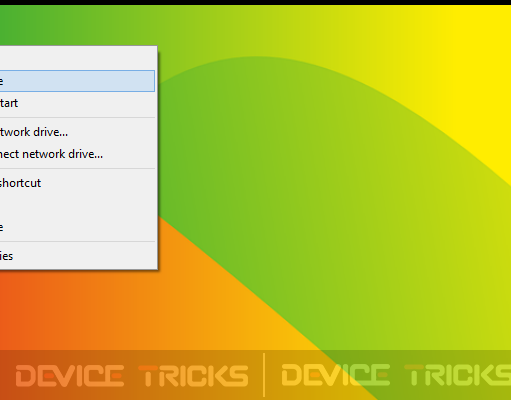Click the green curved wallpaper shape
Image resolution: width=511 pixels, height=400 pixels.
pyautogui.click(x=300, y=200)
